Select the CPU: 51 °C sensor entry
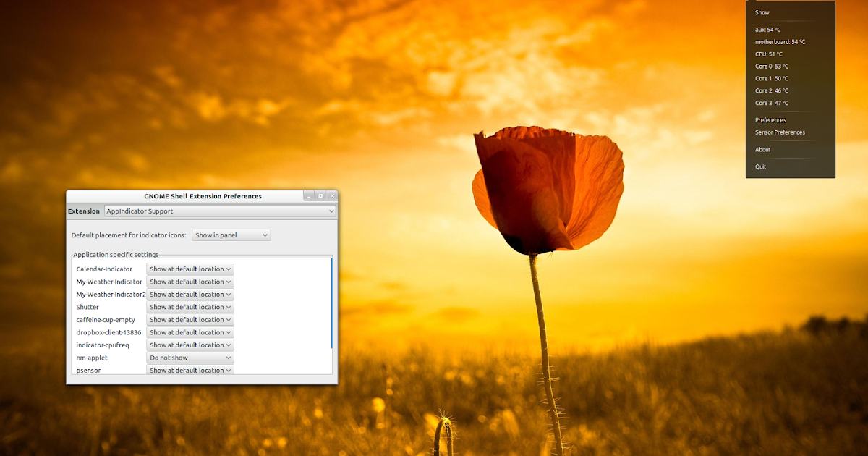The image size is (868, 456). [x=768, y=54]
